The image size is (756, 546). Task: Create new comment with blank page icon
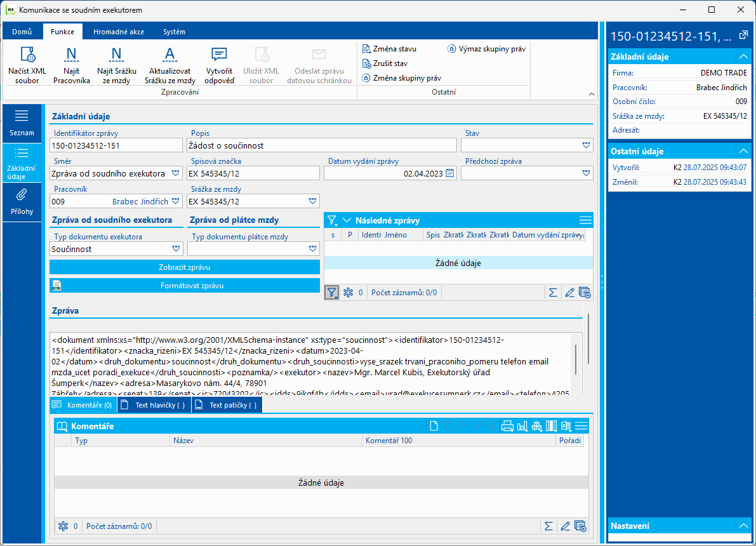(434, 426)
